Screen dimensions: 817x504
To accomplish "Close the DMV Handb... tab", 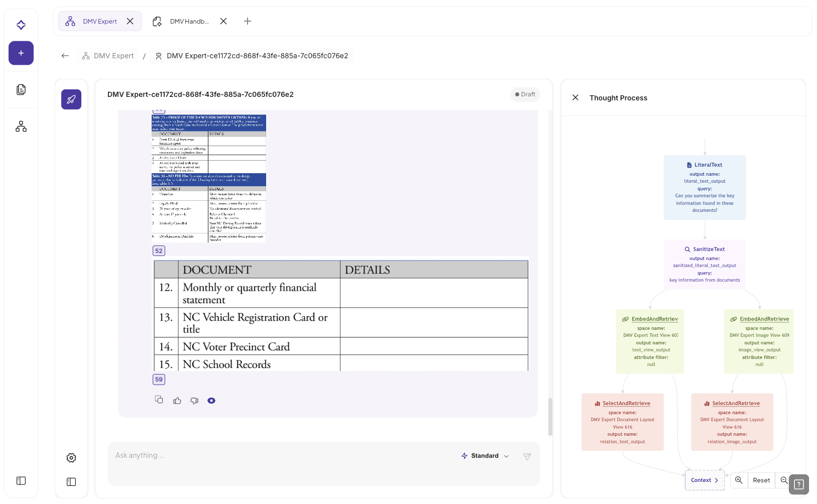I will [223, 21].
